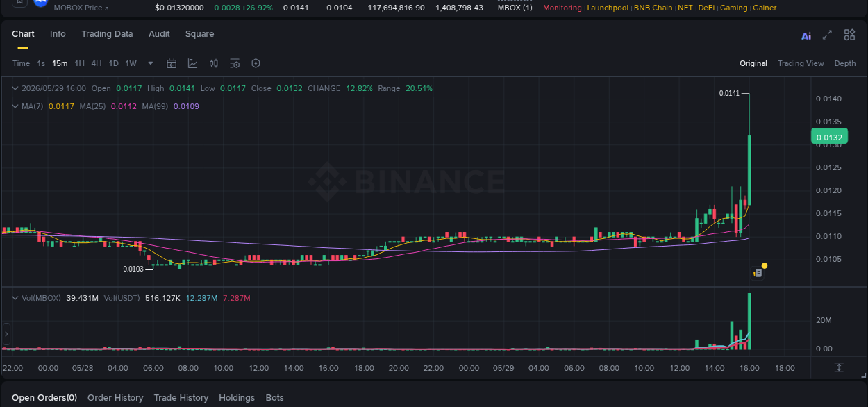Switch to Open Orders(0) tab
868x407 pixels.
coord(44,398)
